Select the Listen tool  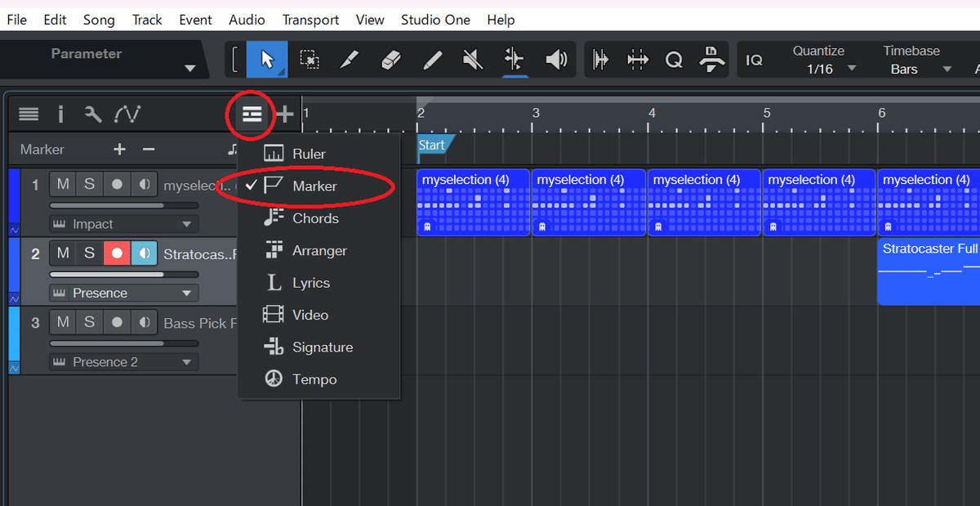point(556,59)
